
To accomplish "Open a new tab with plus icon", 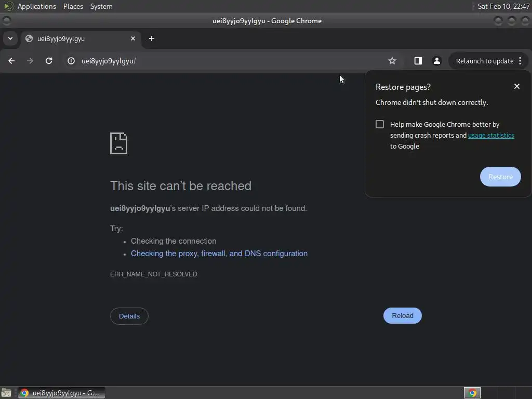I will (152, 38).
